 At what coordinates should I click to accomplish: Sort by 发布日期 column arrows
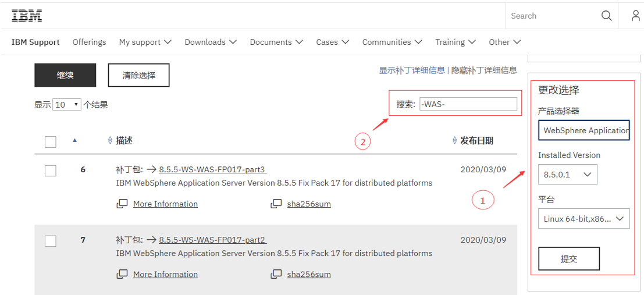click(454, 140)
